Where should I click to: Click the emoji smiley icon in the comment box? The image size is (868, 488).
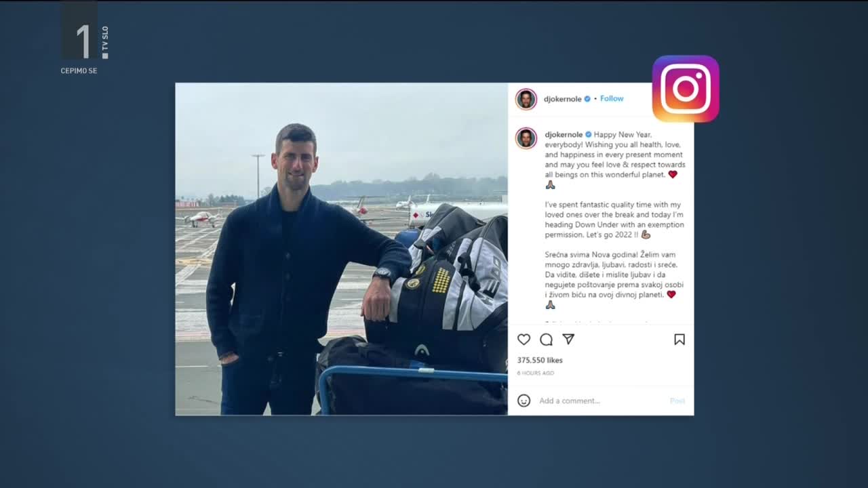click(524, 401)
